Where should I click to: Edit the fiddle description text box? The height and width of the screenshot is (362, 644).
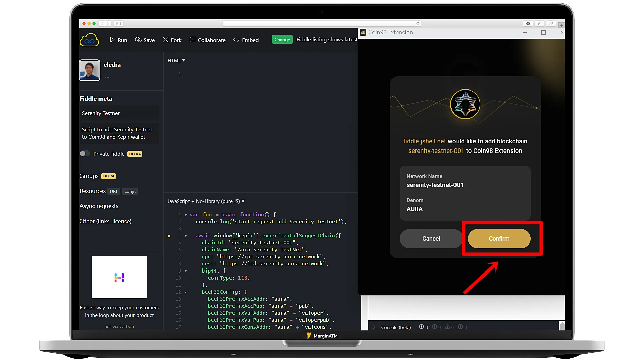(119, 133)
